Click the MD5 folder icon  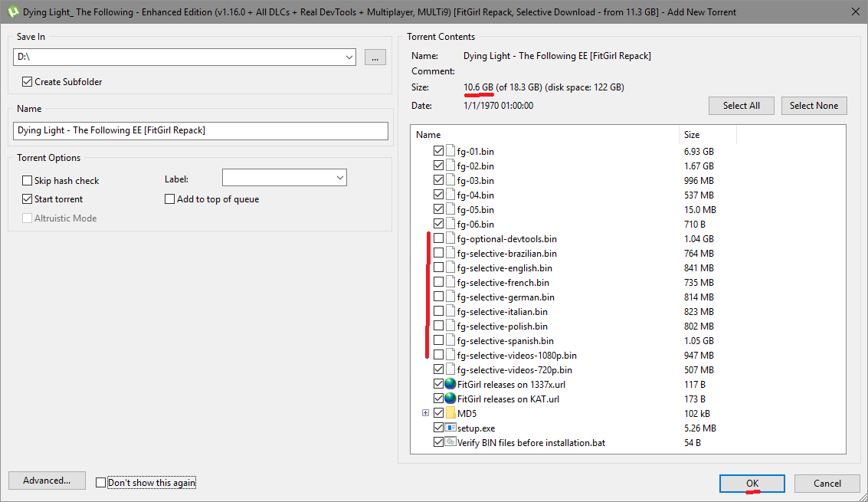(450, 414)
